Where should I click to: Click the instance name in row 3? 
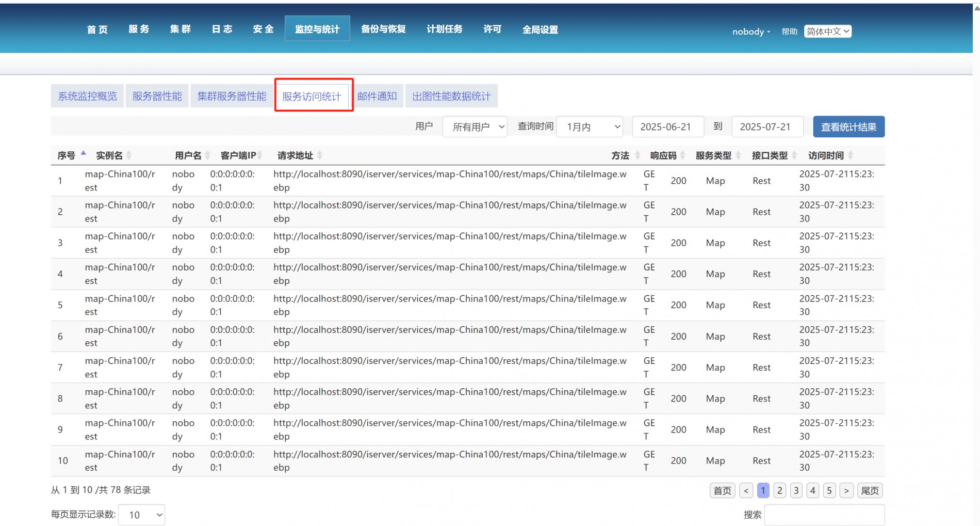tap(120, 243)
